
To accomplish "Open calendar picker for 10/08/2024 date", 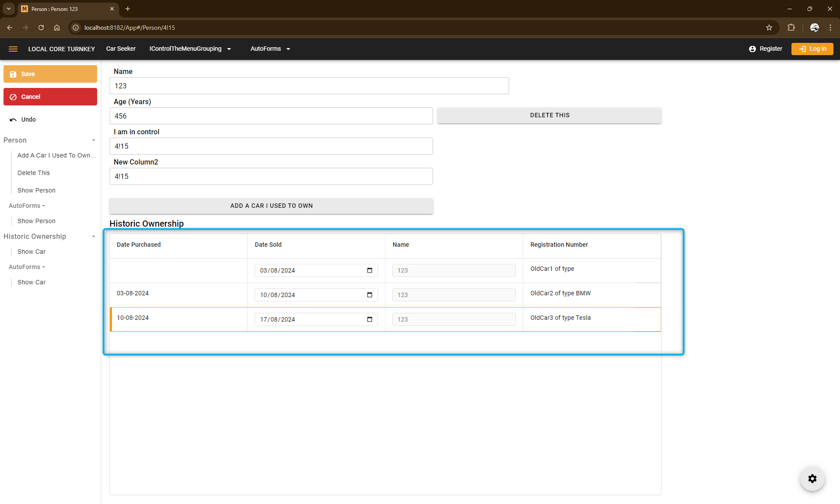I will pos(370,295).
